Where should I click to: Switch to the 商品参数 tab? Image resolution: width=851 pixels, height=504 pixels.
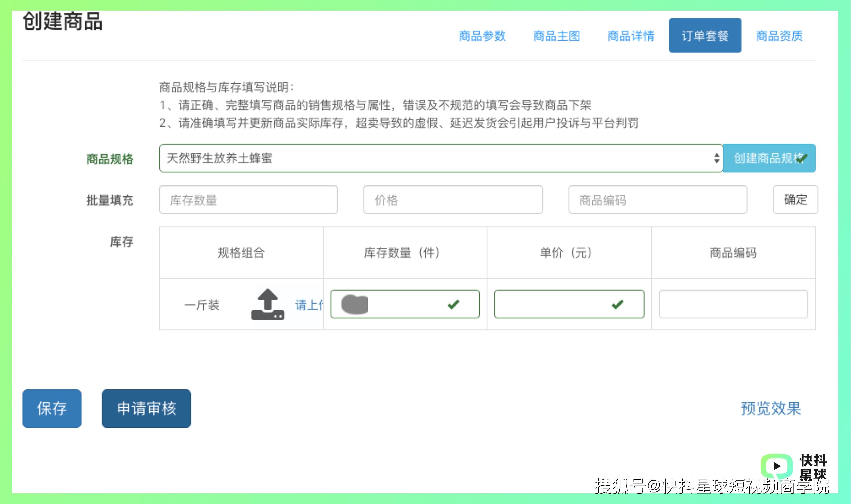(482, 36)
